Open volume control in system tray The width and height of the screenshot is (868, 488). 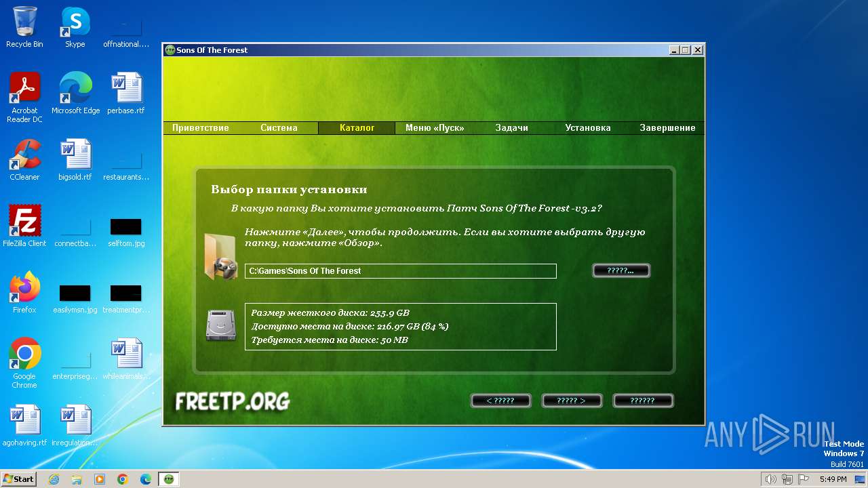coord(770,479)
